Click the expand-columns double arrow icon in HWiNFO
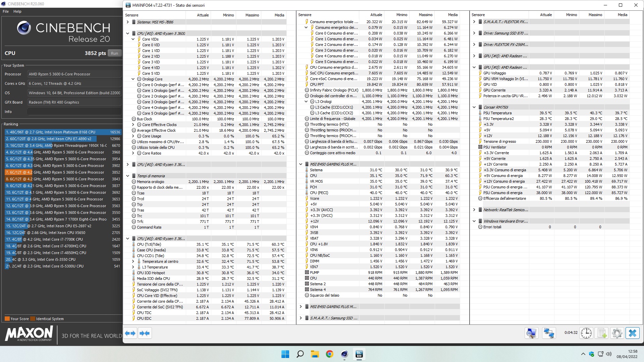644x362 pixels. pyautogui.click(x=130, y=333)
